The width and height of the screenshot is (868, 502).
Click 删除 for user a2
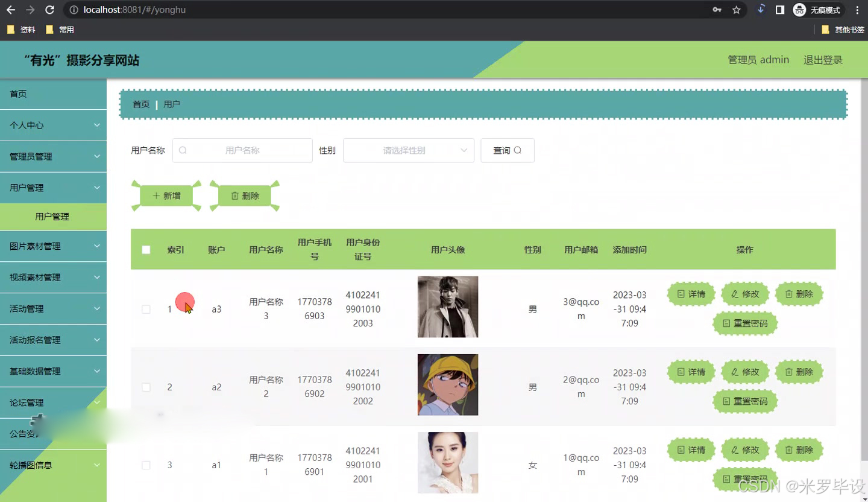point(799,372)
